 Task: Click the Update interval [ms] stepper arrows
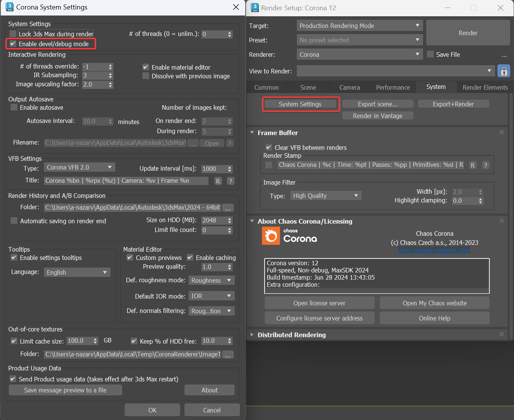230,169
